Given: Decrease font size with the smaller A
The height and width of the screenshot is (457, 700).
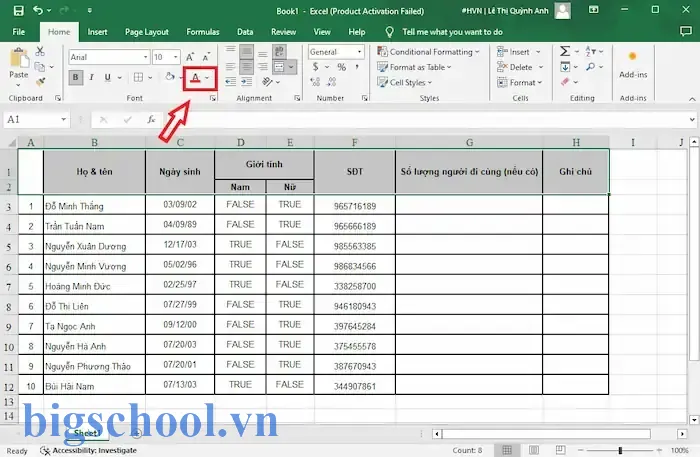Looking at the screenshot, I should pos(206,57).
